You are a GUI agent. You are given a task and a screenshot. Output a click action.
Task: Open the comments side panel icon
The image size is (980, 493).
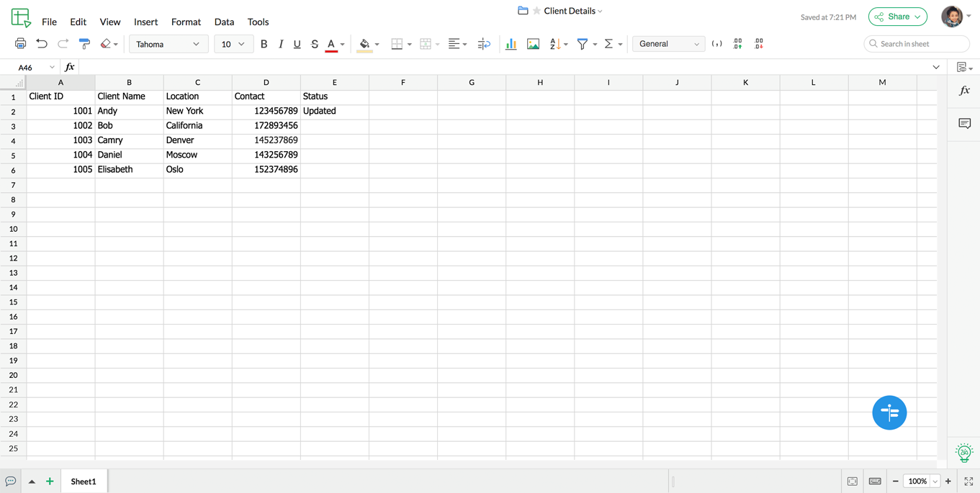[x=964, y=124]
